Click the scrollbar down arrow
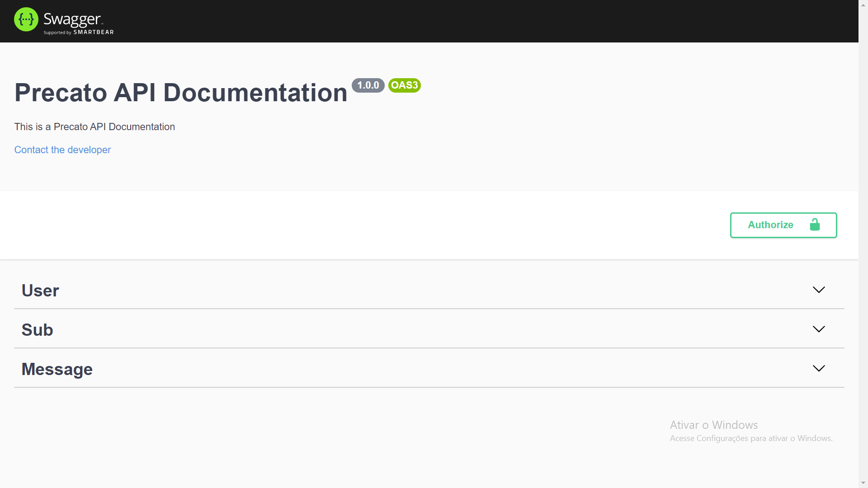This screenshot has width=868, height=488. point(863,483)
